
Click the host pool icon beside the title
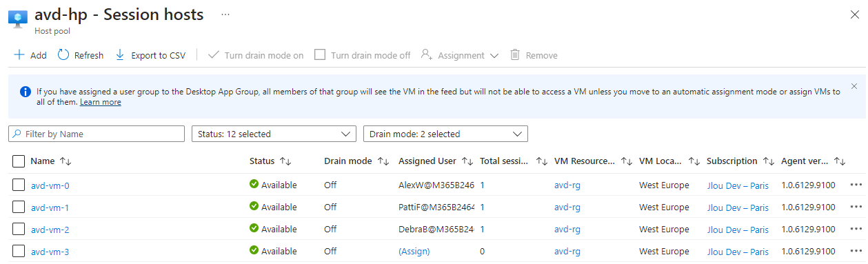[x=18, y=19]
